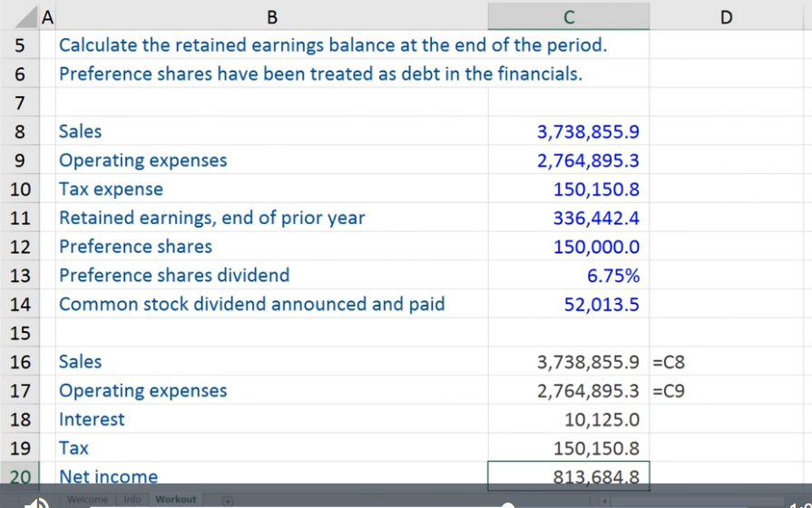Click the video progress slider knob

click(x=508, y=505)
